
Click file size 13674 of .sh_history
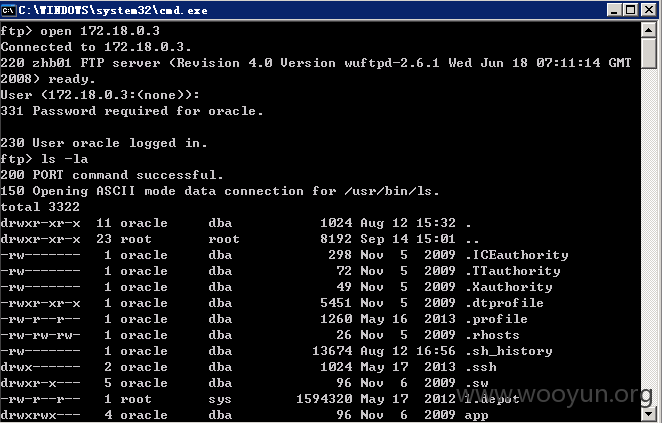pyautogui.click(x=332, y=351)
